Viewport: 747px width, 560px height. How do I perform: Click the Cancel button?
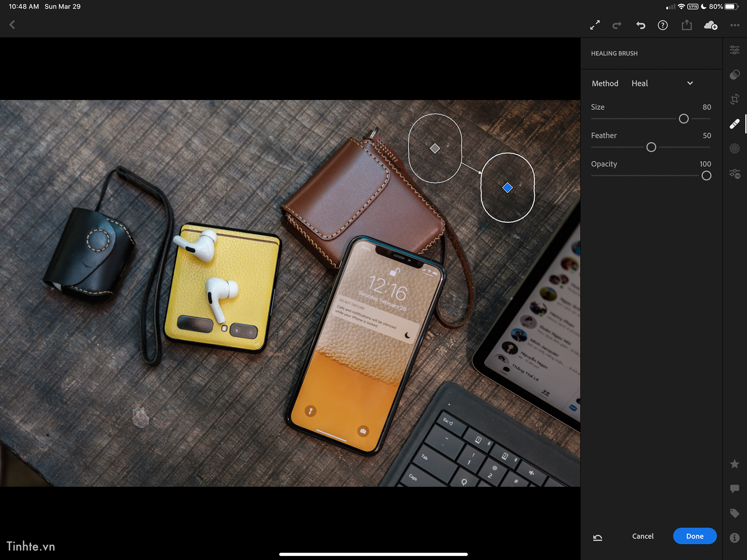point(643,536)
